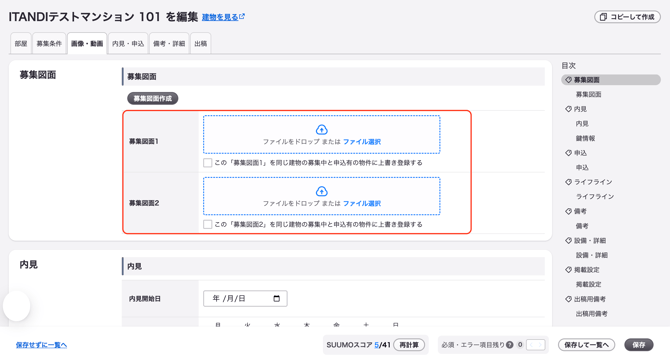670x363 pixels.
Task: Check the 募集図面2 overwrite registration checkbox
Action: [x=208, y=224]
